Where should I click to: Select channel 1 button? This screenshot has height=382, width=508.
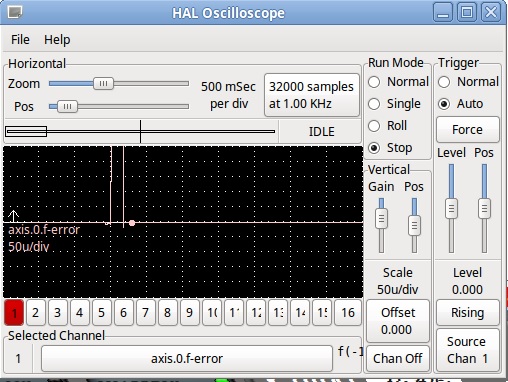click(x=14, y=313)
